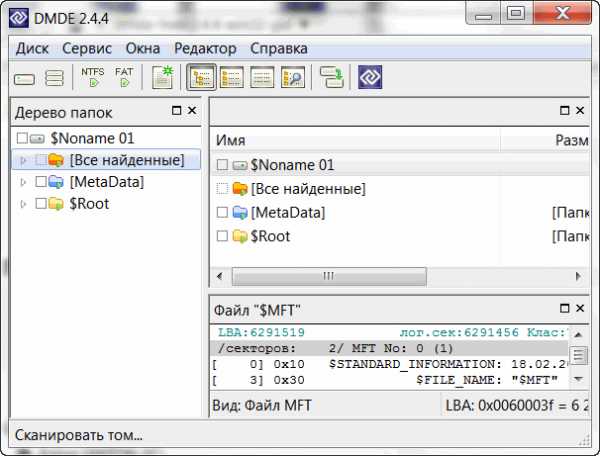600x456 pixels.
Task: Check the [MetaData] checkbox in file list
Action: point(222,212)
